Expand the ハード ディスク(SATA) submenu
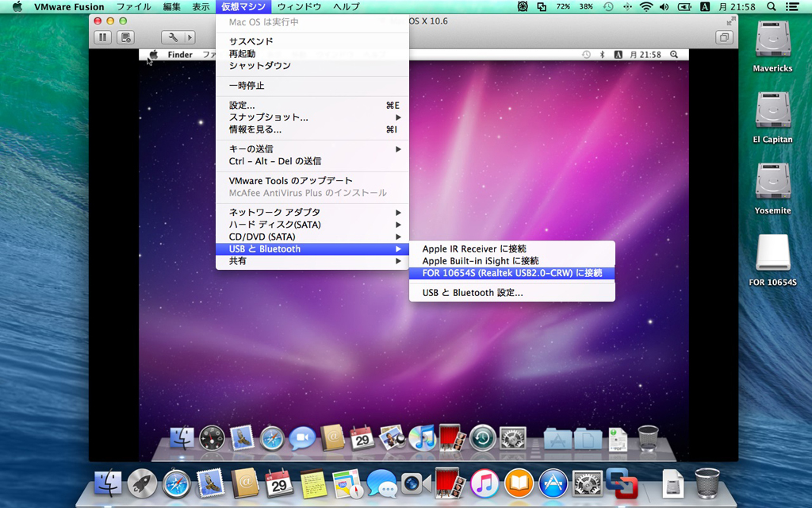 point(312,225)
